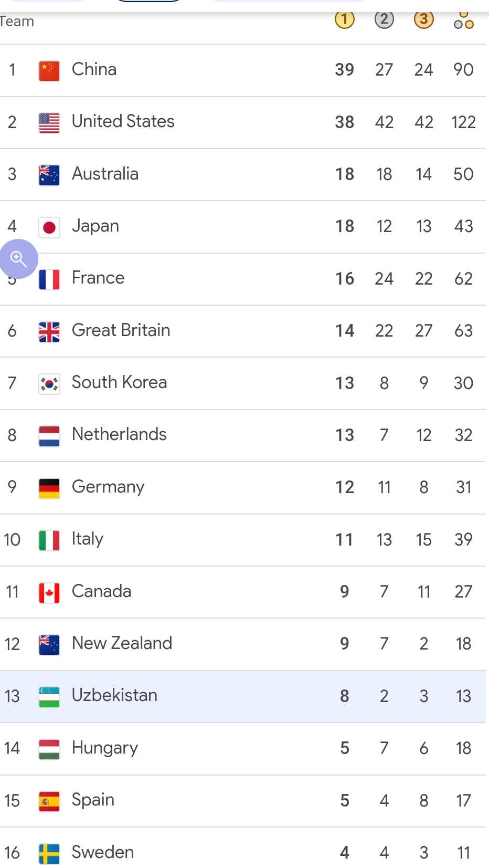This screenshot has width=489, height=868.
Task: Click Italy's total medal count 39
Action: click(x=463, y=539)
